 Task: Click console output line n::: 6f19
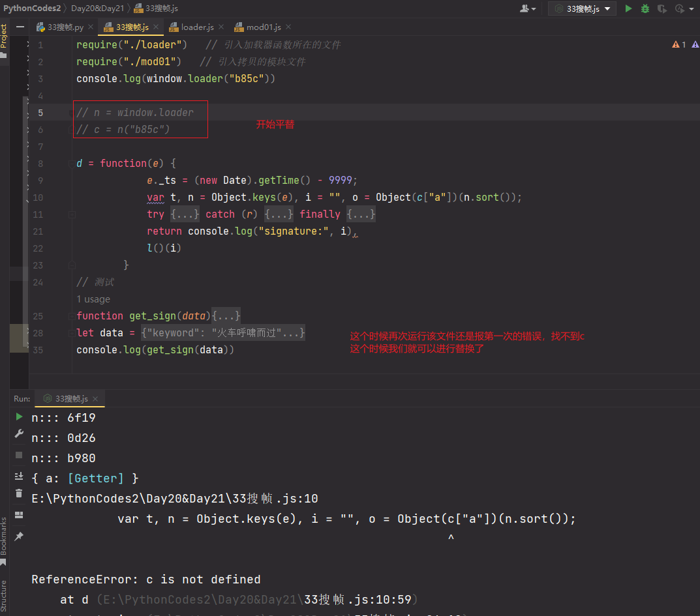[63, 417]
